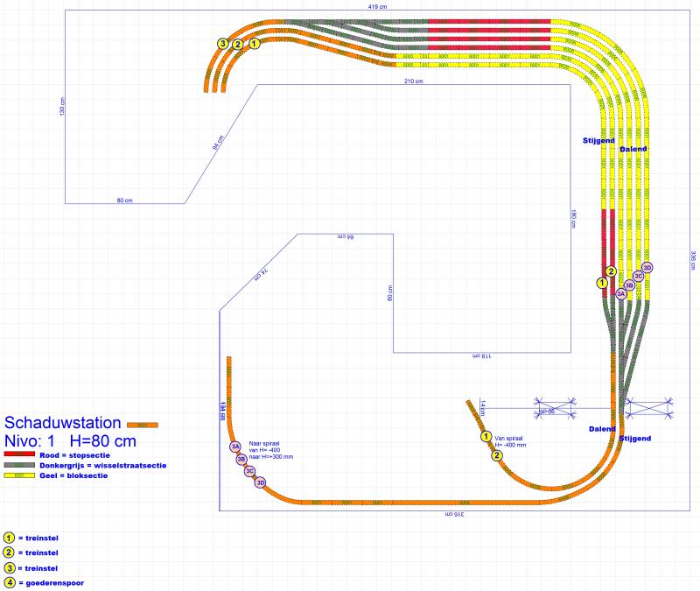Click the vertical 80 cm dimension label

click(x=389, y=293)
